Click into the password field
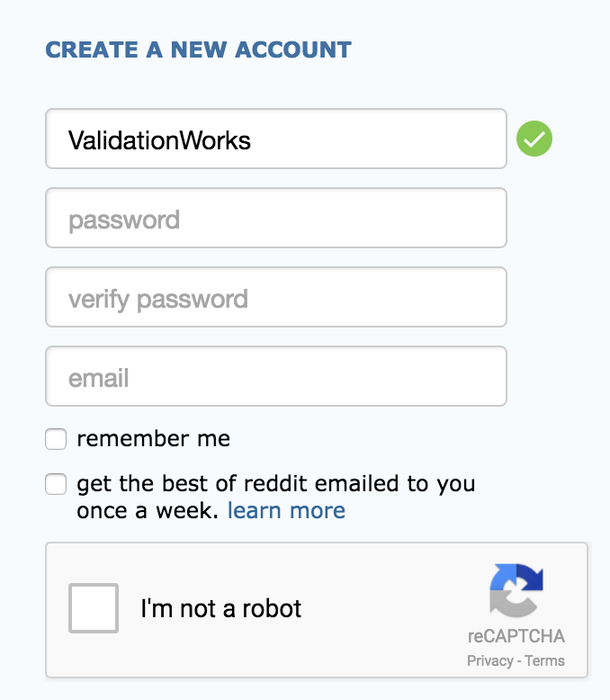This screenshot has width=610, height=700. 275,218
